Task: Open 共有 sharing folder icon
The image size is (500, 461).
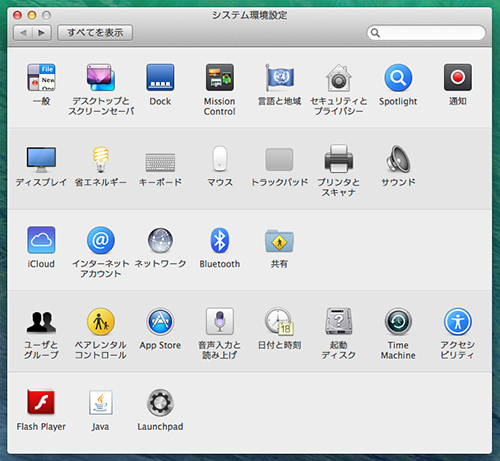Action: point(279,240)
